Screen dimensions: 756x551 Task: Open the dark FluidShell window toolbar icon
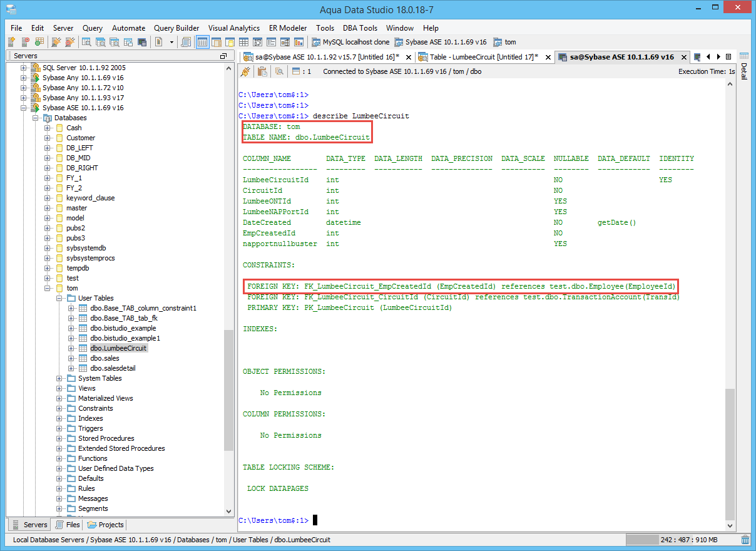[142, 42]
